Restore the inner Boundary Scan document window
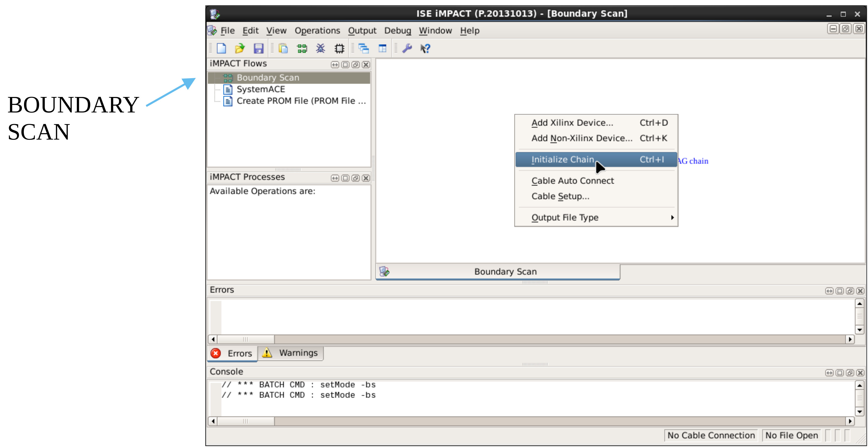This screenshot has height=447, width=868. [846, 29]
